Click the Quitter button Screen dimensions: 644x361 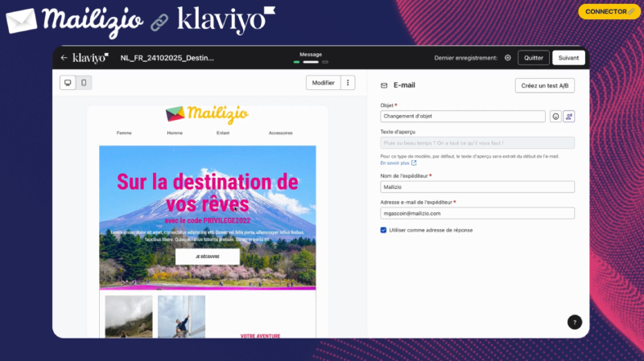(534, 58)
